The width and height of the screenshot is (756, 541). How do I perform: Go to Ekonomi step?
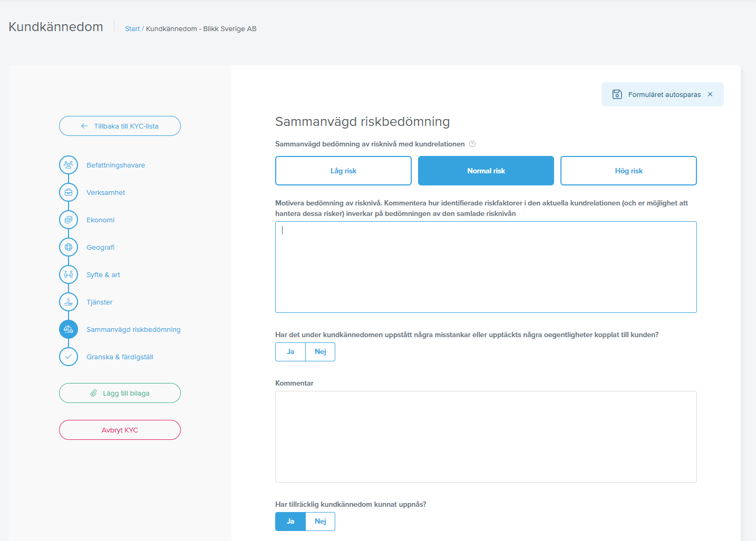100,220
